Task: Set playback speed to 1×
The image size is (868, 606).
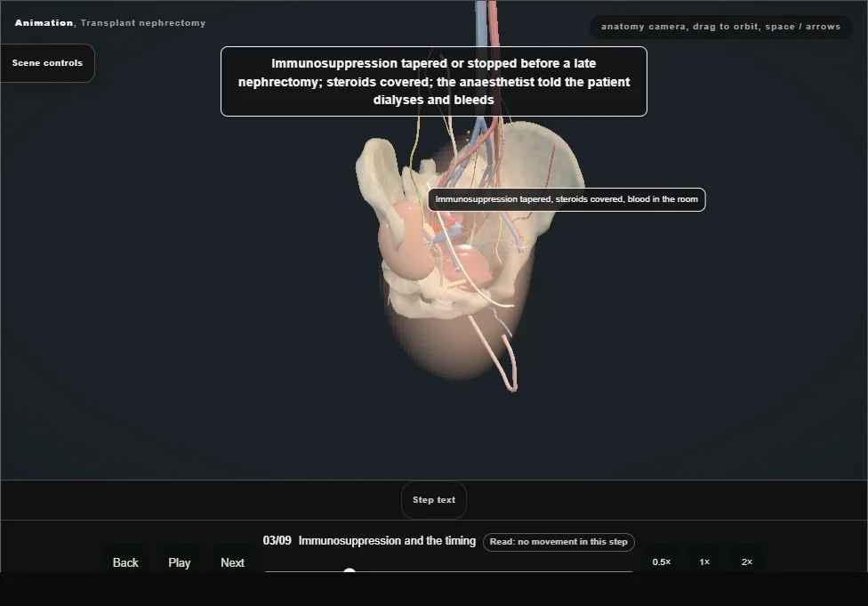Action: click(704, 562)
